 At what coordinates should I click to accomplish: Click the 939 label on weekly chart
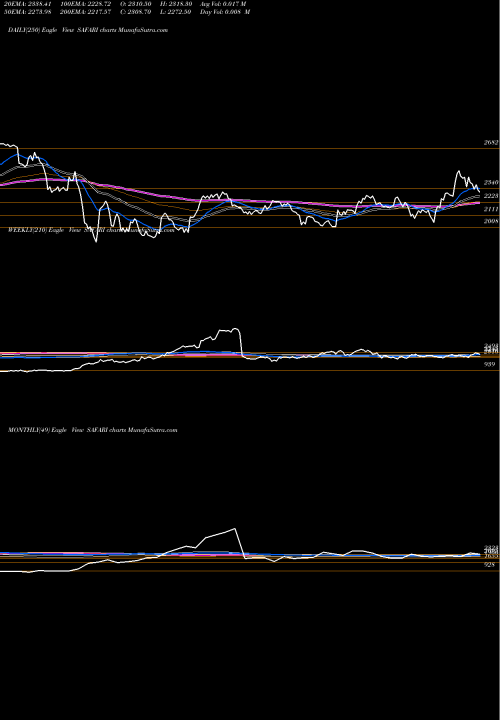pyautogui.click(x=490, y=364)
